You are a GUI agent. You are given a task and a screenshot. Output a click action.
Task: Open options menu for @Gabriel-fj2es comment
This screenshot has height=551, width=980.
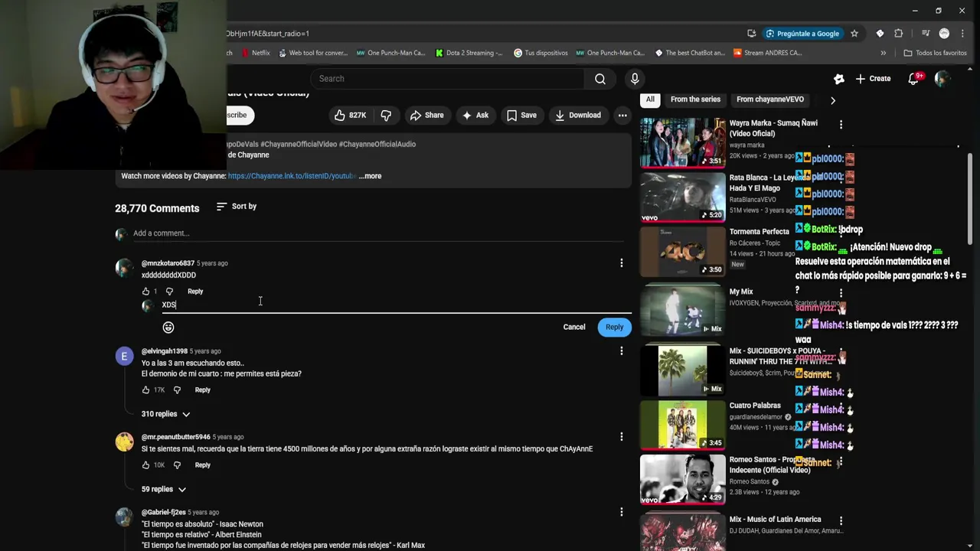coord(621,512)
